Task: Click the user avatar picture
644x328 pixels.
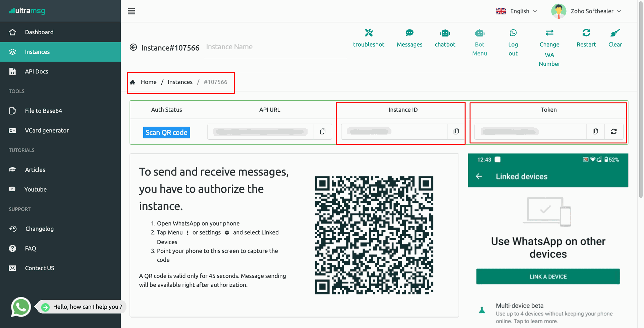Action: [x=558, y=11]
